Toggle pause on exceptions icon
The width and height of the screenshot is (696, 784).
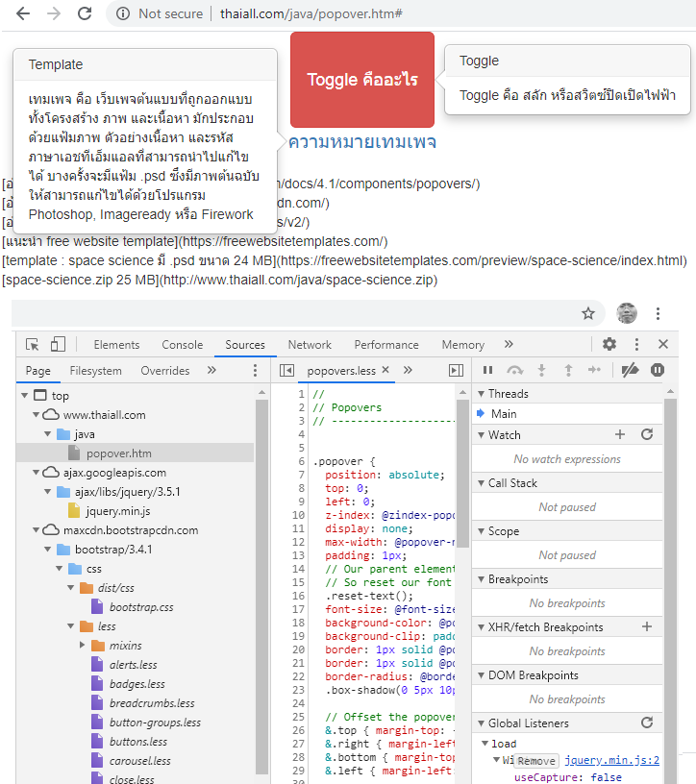point(658,370)
